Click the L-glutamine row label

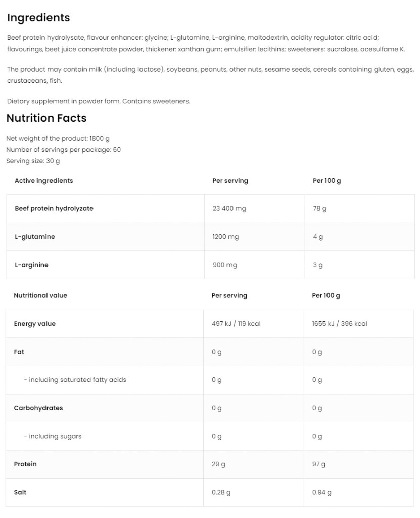(35, 237)
